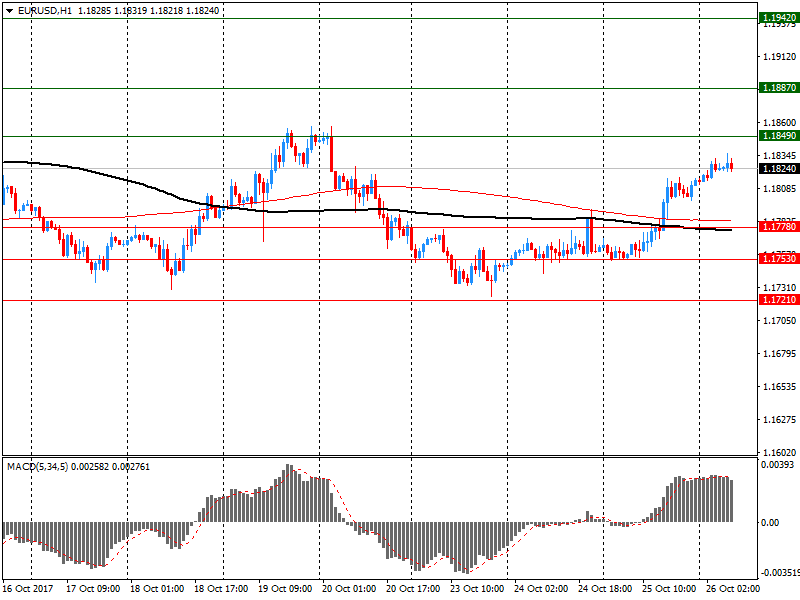Click the 1.19120 price scale value
800x600 pixels.
coord(780,57)
